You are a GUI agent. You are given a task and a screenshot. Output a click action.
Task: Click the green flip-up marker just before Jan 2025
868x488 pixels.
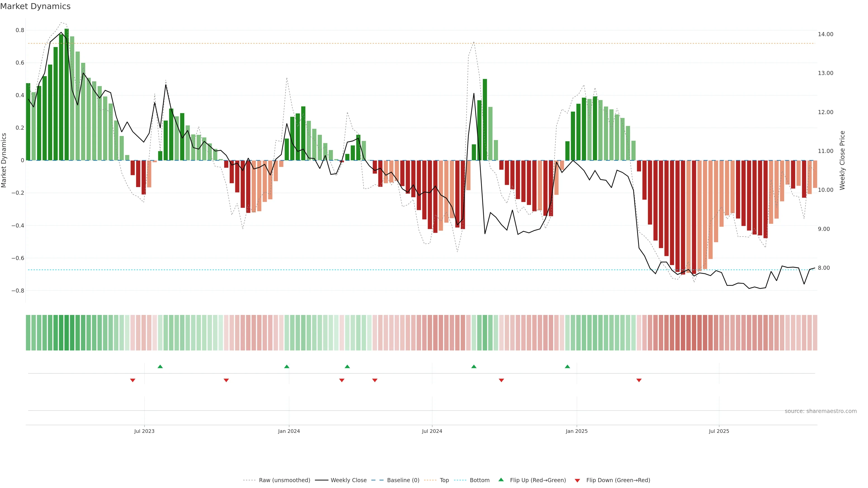tap(567, 366)
